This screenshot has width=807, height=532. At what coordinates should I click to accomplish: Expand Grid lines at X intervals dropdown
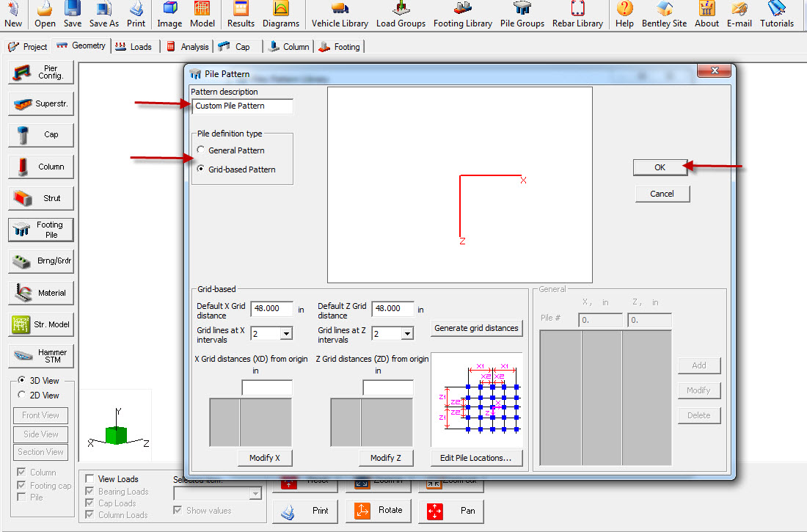(x=286, y=334)
